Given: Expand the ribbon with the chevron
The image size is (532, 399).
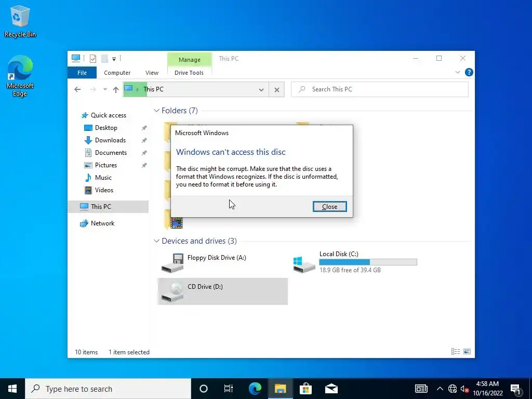Looking at the screenshot, I should coord(457,72).
